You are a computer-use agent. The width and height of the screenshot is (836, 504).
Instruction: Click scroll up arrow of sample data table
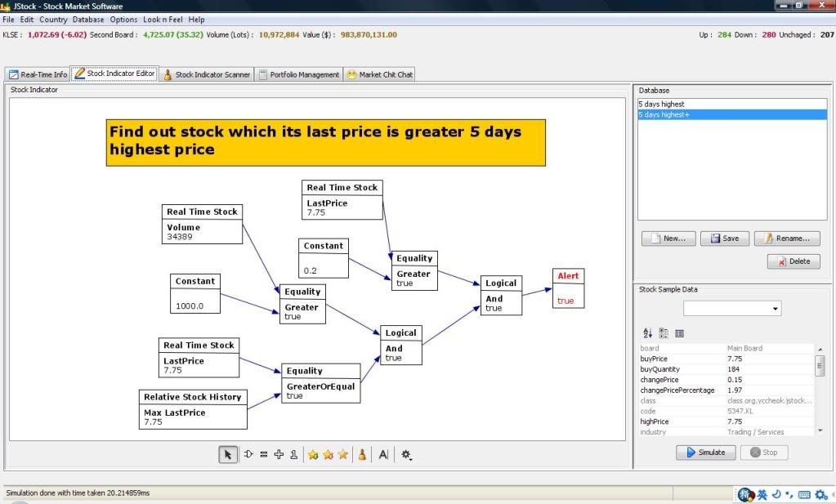click(x=820, y=350)
